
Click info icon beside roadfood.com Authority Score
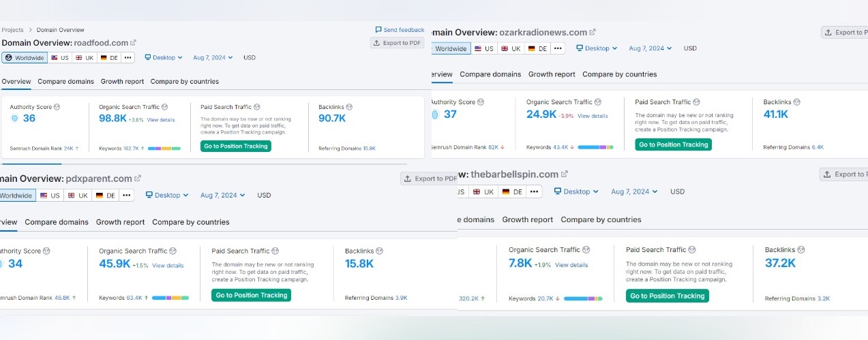point(57,107)
